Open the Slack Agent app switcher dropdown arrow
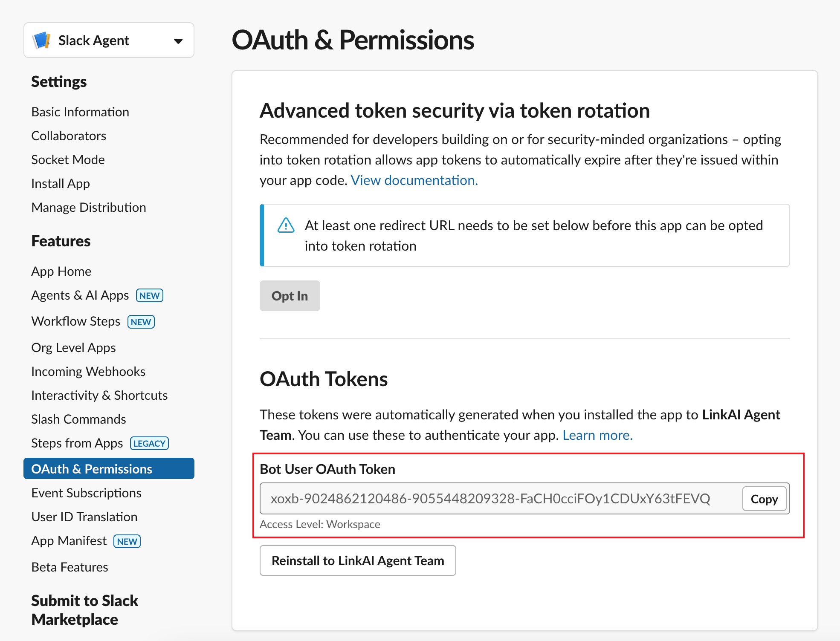This screenshot has width=840, height=641. [178, 41]
